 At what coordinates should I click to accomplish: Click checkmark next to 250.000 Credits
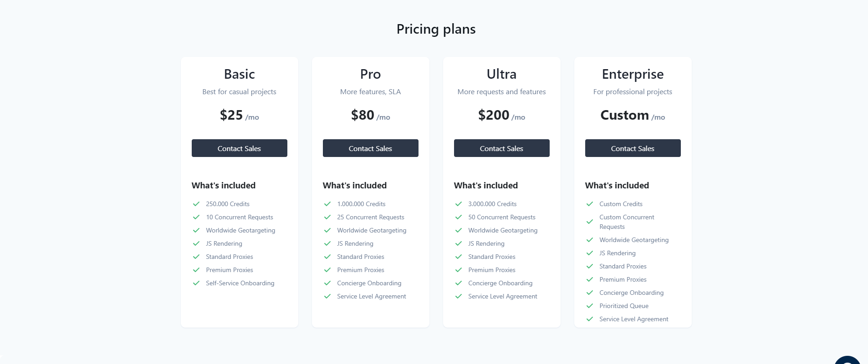pos(196,204)
